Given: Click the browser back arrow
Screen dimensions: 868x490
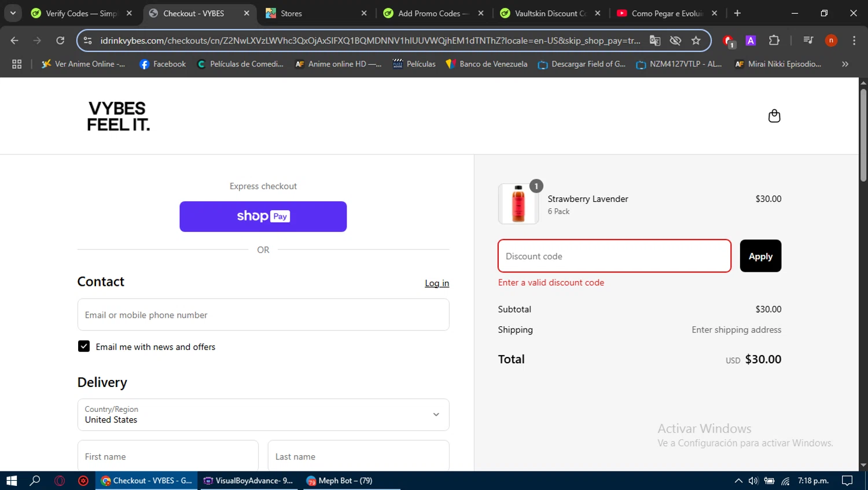Looking at the screenshot, I should pyautogui.click(x=14, y=40).
